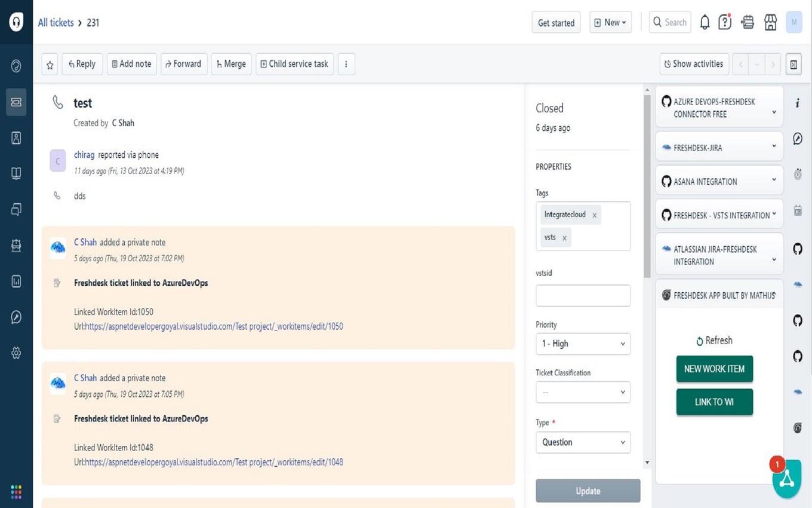This screenshot has width=812, height=508.
Task: Open Admin settings gear in sidebar
Action: [x=16, y=353]
